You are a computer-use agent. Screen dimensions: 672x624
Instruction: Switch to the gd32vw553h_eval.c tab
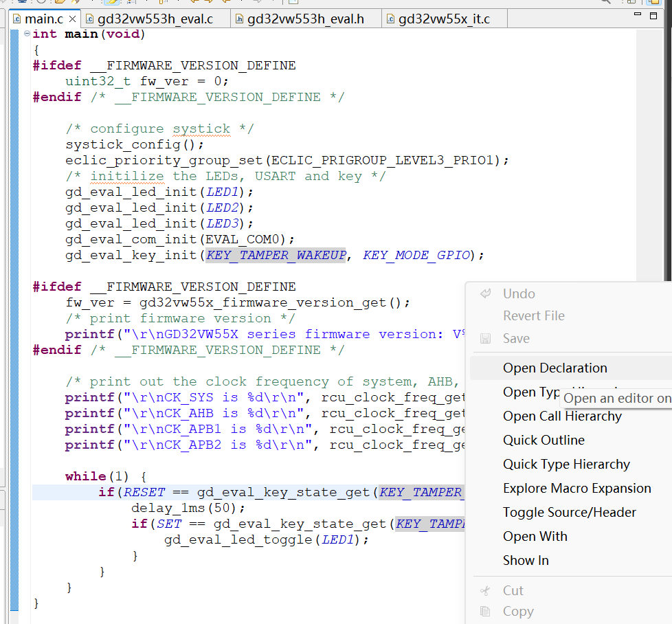coord(155,19)
